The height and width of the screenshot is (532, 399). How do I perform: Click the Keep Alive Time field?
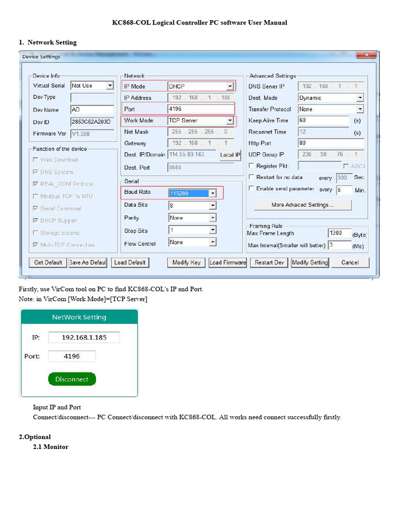pos(324,120)
